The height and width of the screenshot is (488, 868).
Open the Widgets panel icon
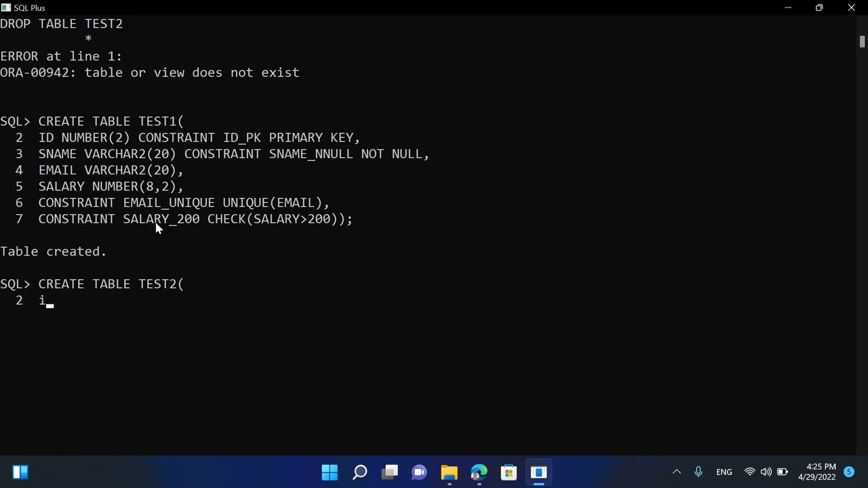(20, 472)
